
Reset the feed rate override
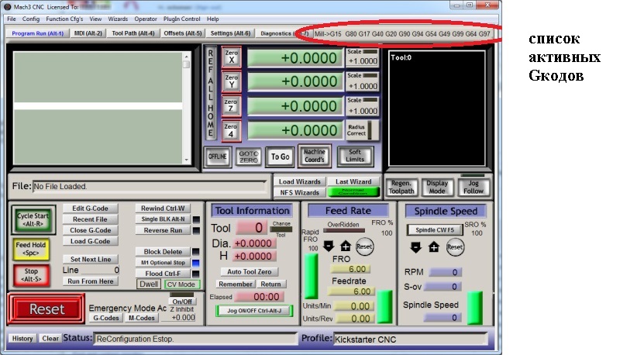point(364,246)
